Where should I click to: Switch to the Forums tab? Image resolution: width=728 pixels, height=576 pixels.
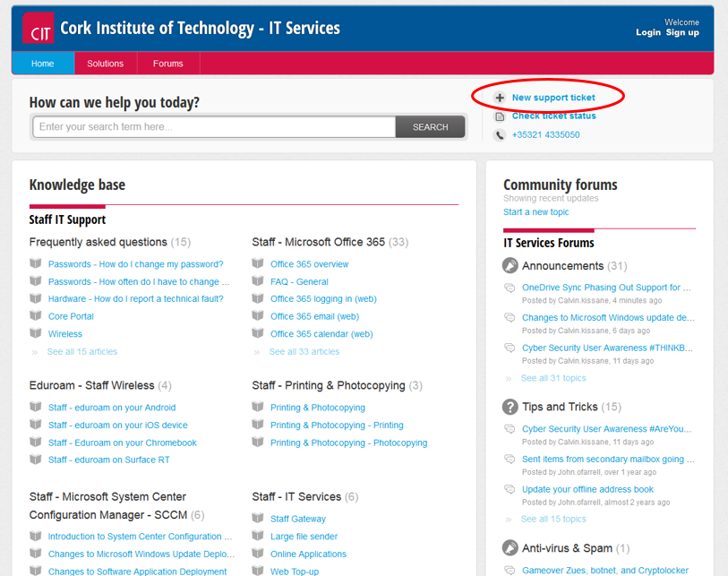pyautogui.click(x=168, y=64)
